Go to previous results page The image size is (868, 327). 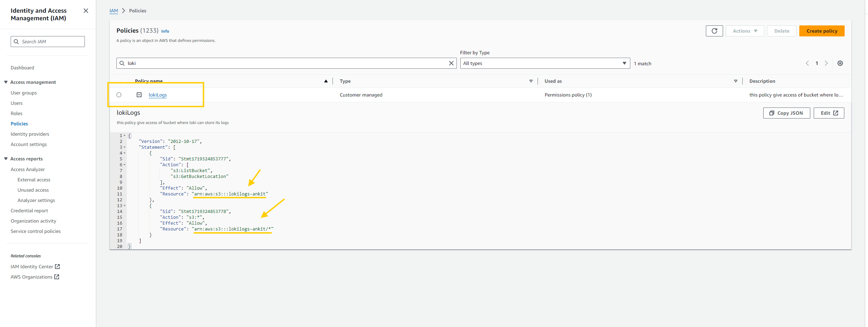(807, 63)
